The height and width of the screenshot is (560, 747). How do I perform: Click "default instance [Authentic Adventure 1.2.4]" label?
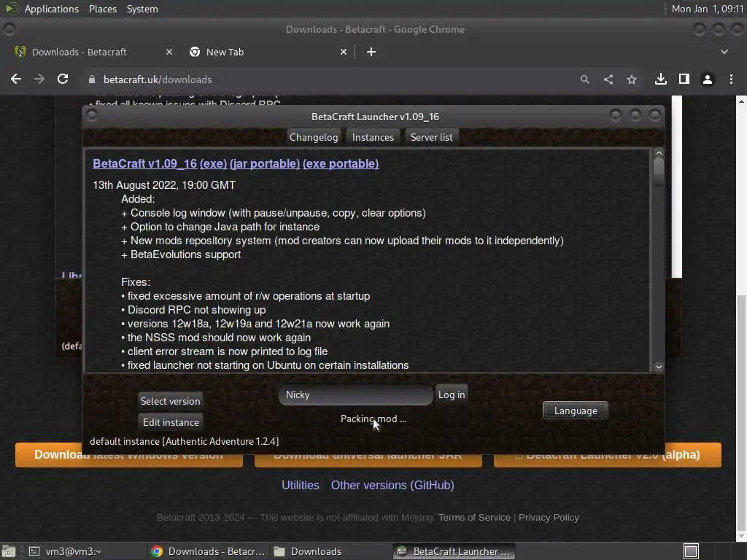click(x=185, y=441)
